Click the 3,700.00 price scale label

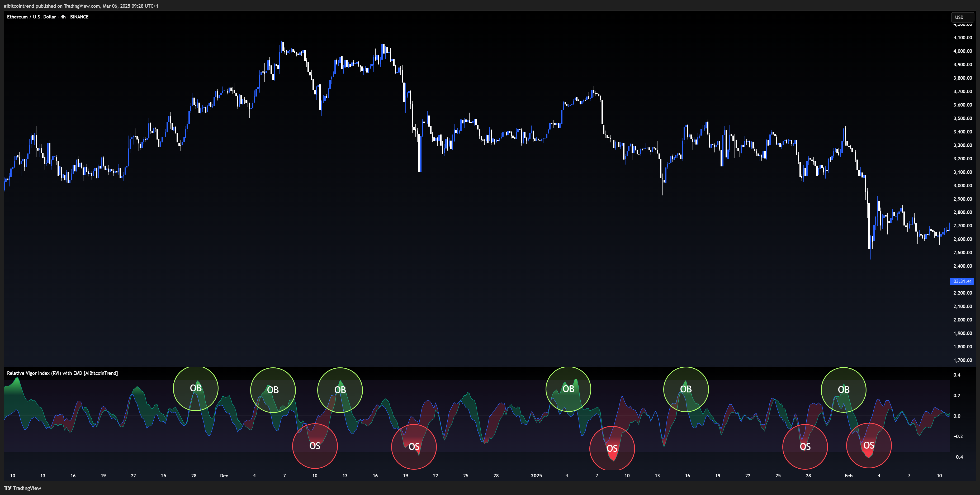pyautogui.click(x=963, y=91)
